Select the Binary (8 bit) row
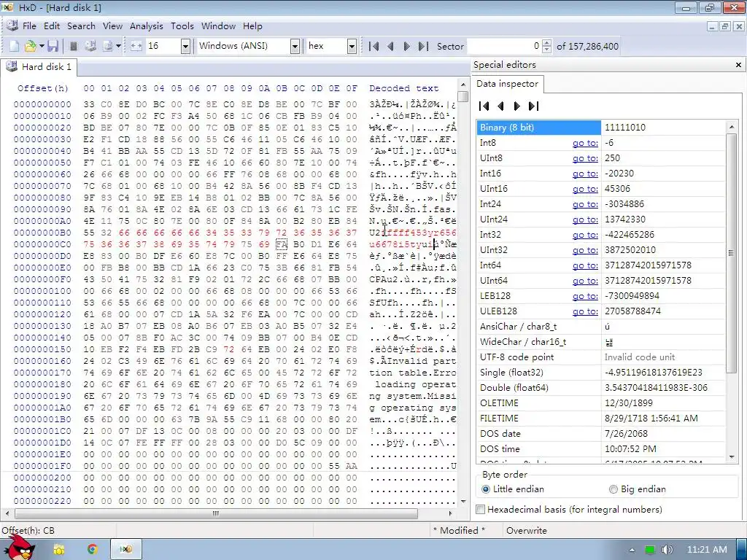This screenshot has width=747, height=560. click(601, 128)
